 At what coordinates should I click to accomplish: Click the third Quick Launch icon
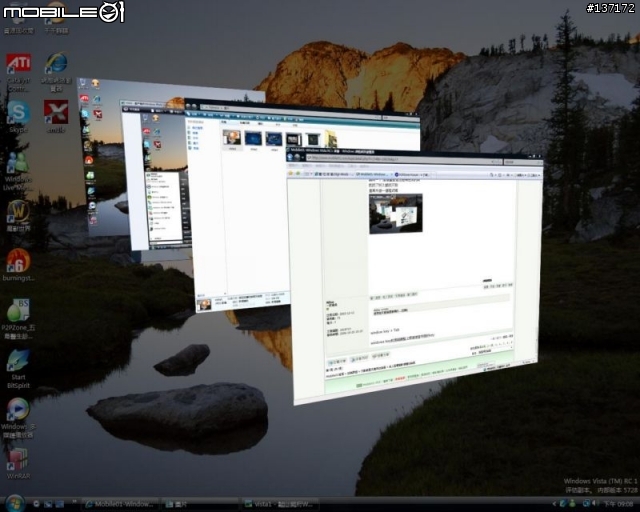pos(60,504)
